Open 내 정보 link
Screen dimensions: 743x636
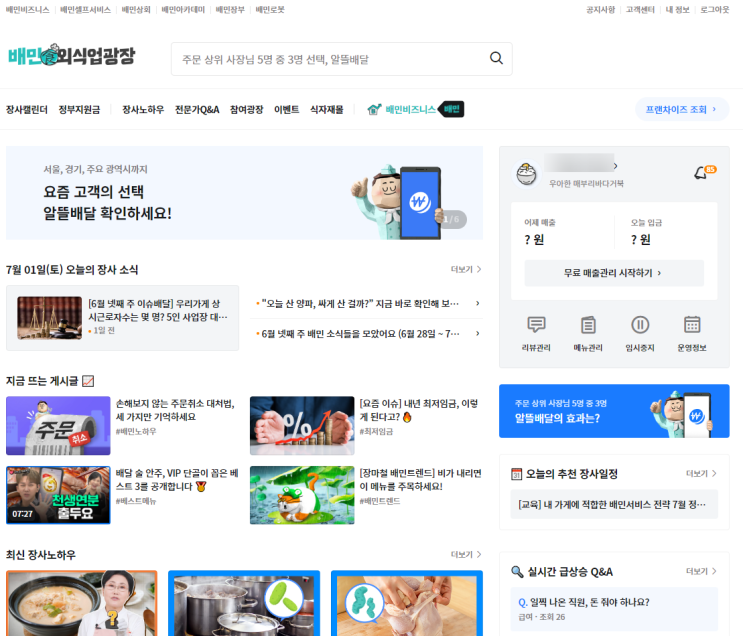pyautogui.click(x=677, y=10)
